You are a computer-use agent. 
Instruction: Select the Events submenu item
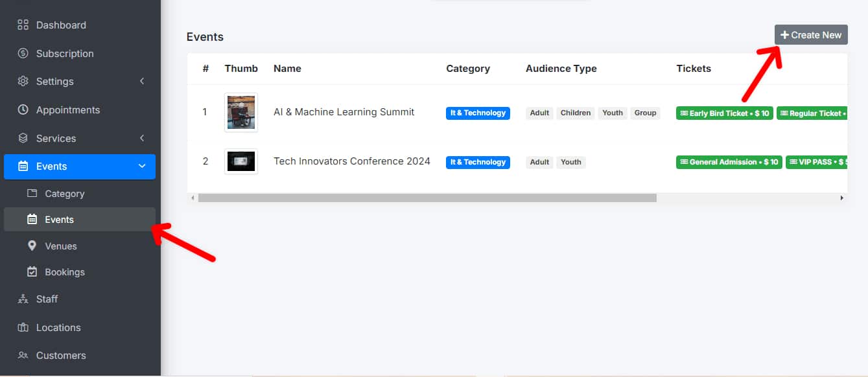click(x=59, y=220)
